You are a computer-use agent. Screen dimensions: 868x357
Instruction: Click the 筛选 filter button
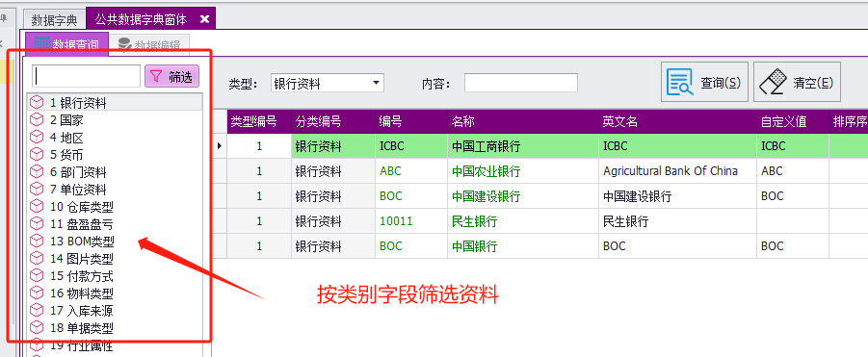pos(171,76)
